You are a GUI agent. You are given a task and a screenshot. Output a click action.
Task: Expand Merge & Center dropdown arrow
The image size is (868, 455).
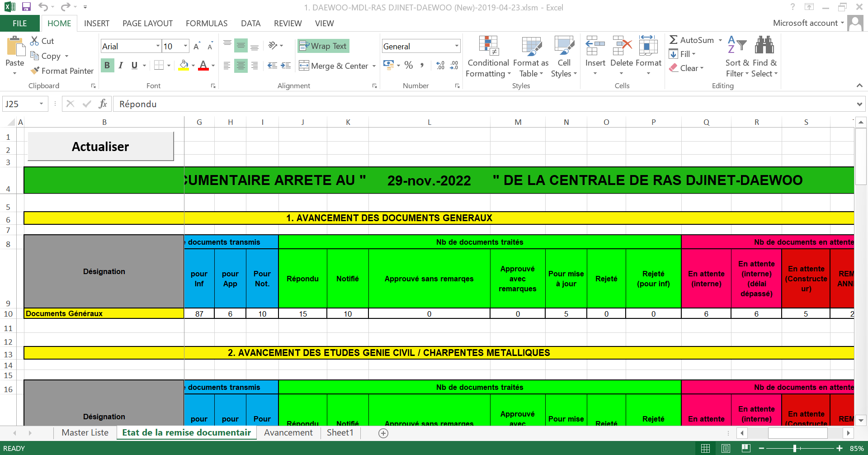(374, 66)
